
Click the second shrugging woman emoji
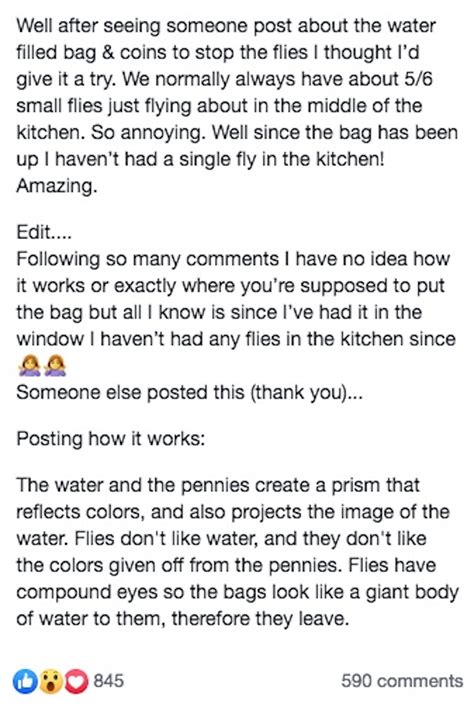coord(55,365)
